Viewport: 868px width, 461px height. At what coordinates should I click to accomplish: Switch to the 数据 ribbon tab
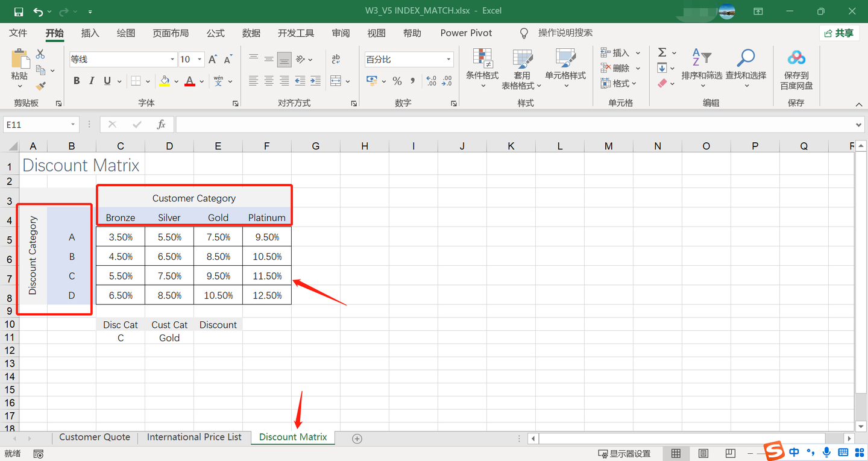[251, 33]
